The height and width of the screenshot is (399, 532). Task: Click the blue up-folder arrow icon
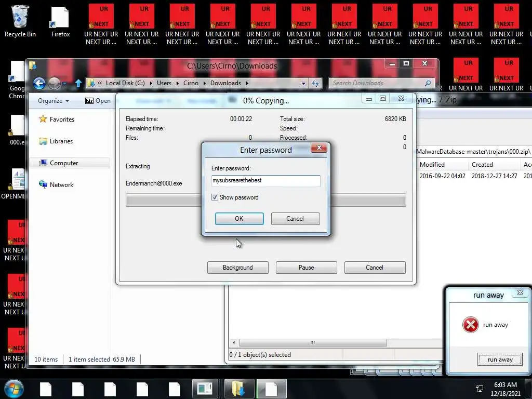pyautogui.click(x=78, y=83)
